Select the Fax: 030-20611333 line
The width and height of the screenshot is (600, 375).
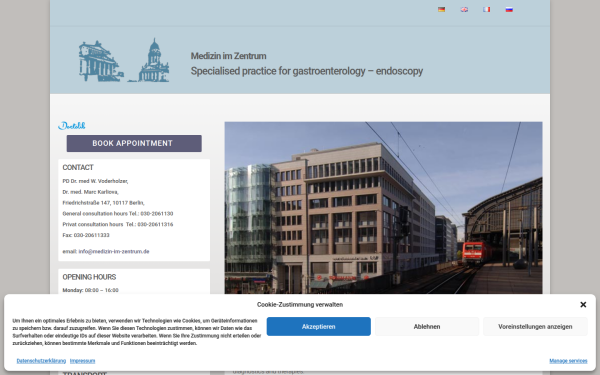[x=86, y=235]
